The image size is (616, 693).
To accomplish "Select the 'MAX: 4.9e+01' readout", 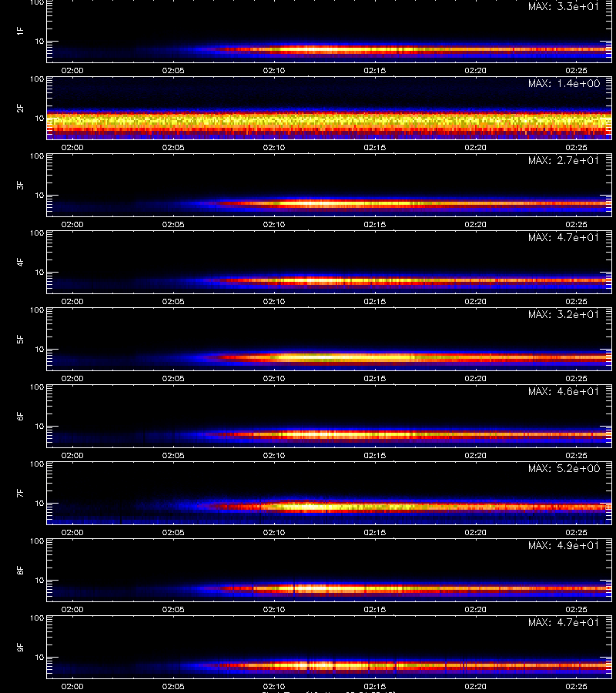I will click(564, 545).
